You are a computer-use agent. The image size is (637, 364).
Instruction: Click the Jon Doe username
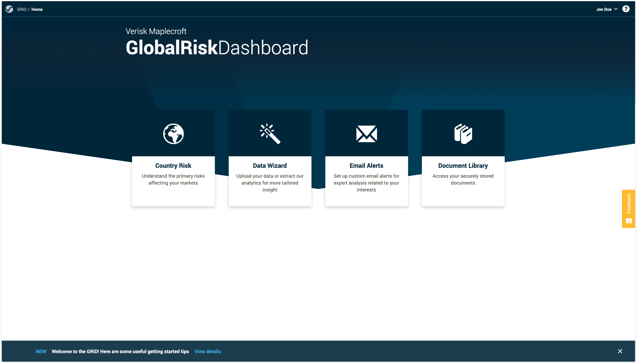coord(603,9)
